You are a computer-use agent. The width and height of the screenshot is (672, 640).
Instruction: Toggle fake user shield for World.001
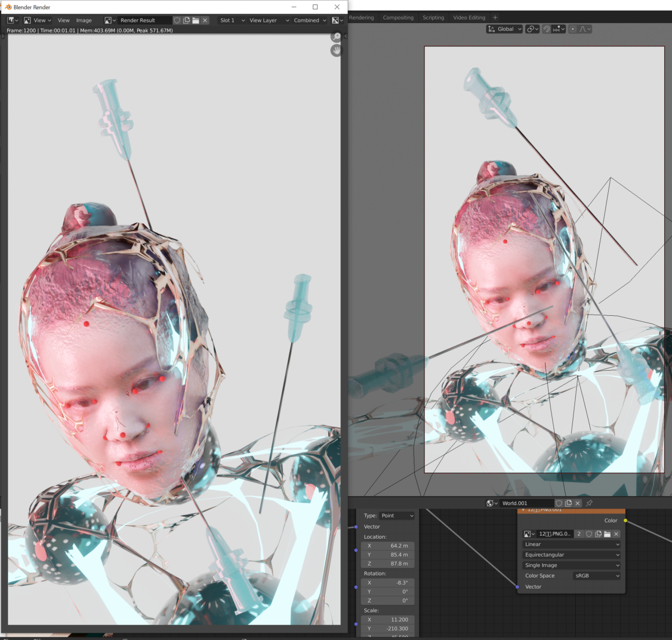pos(559,503)
